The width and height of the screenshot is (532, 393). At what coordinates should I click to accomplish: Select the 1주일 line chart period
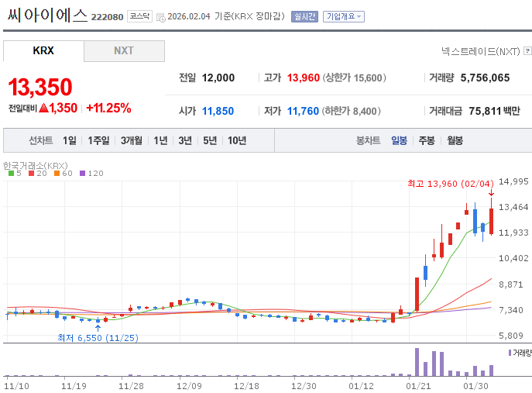tap(98, 140)
